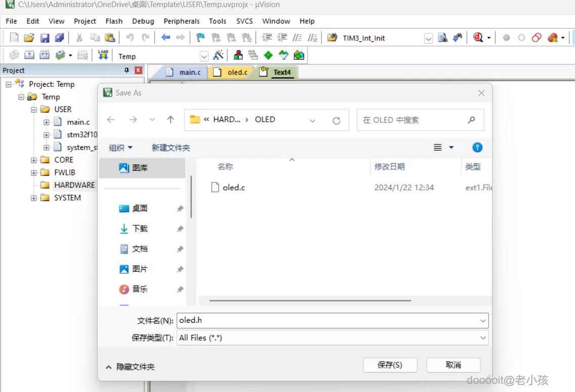Click the 在 OLED 中搜索 search box

pos(420,120)
